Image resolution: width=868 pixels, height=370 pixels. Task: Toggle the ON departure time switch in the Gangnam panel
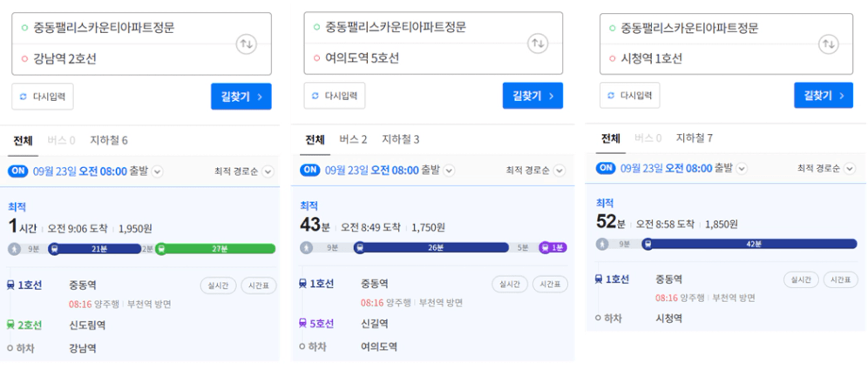pos(18,171)
